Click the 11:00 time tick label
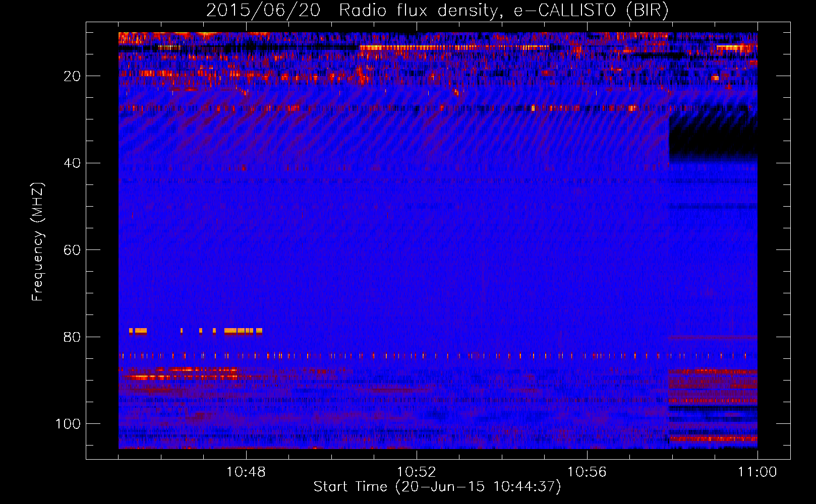 [x=757, y=472]
